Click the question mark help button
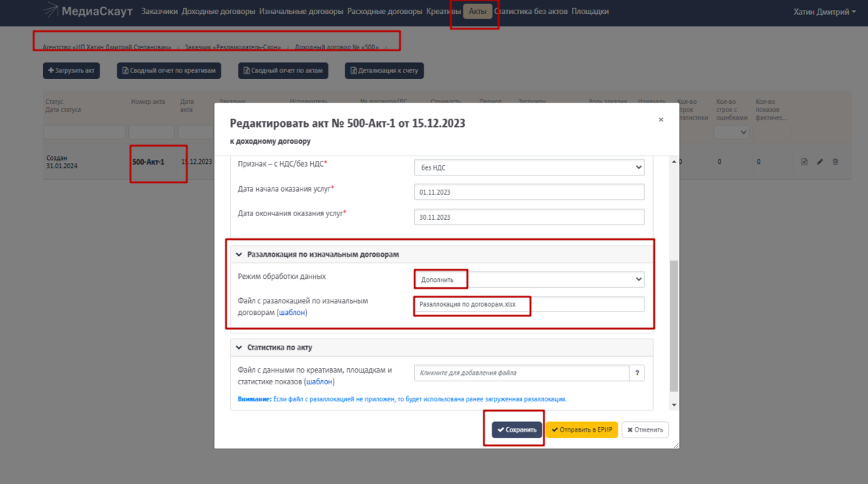Viewport: 868px width, 484px height. coord(637,373)
